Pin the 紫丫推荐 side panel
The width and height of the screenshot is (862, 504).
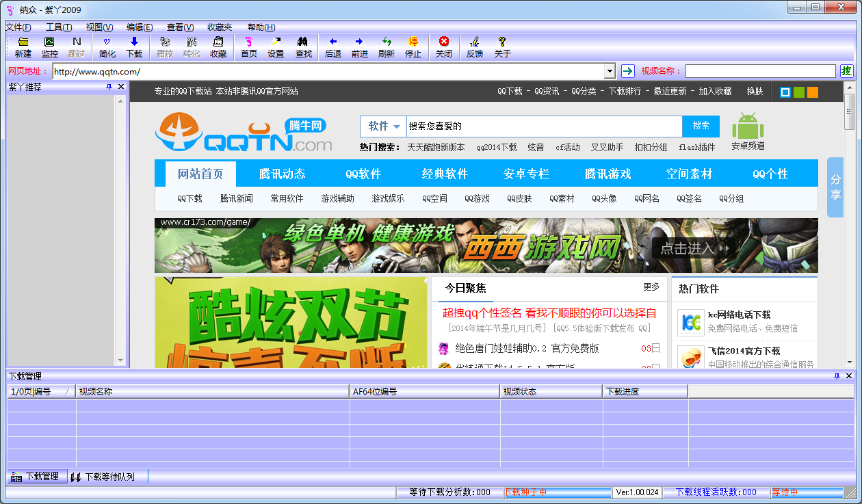[109, 87]
